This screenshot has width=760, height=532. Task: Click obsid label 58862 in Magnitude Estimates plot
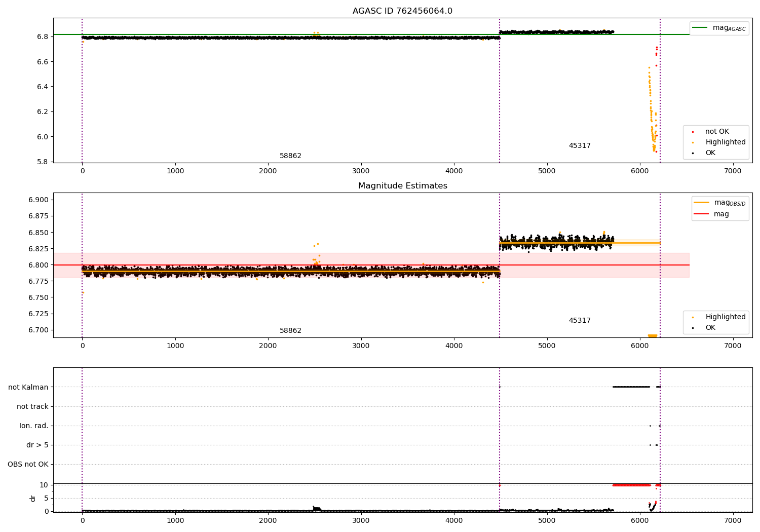tap(290, 331)
